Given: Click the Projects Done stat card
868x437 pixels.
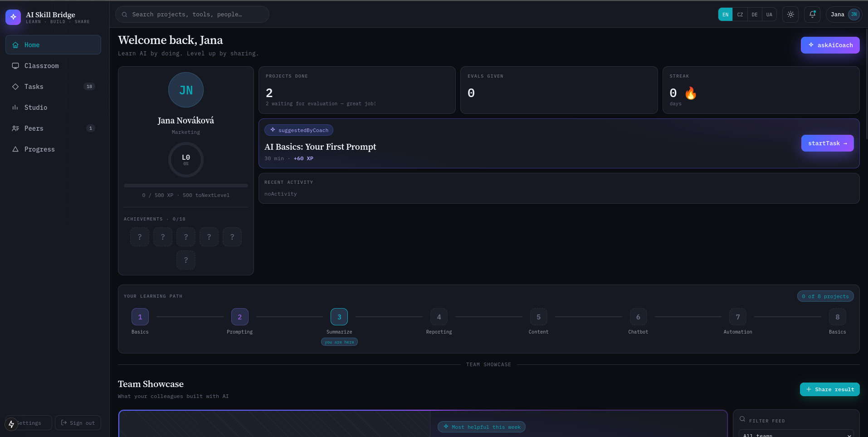Looking at the screenshot, I should pyautogui.click(x=357, y=90).
